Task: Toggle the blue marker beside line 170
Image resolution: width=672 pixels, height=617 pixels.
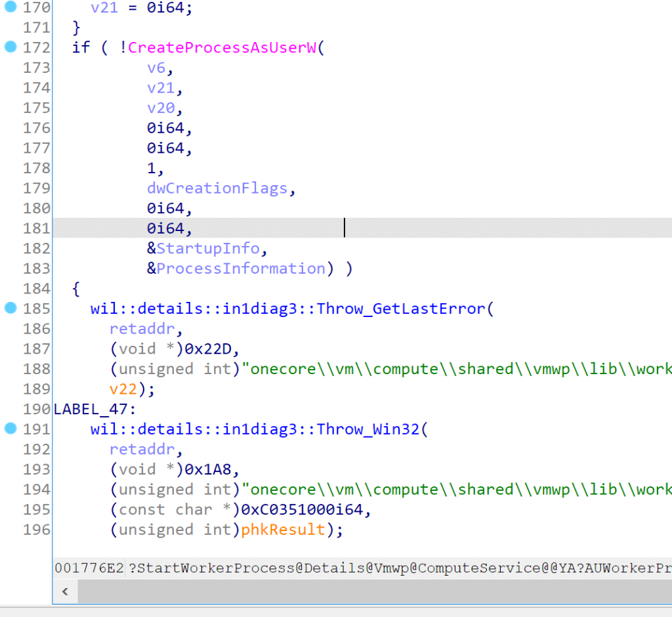Action: [x=9, y=8]
